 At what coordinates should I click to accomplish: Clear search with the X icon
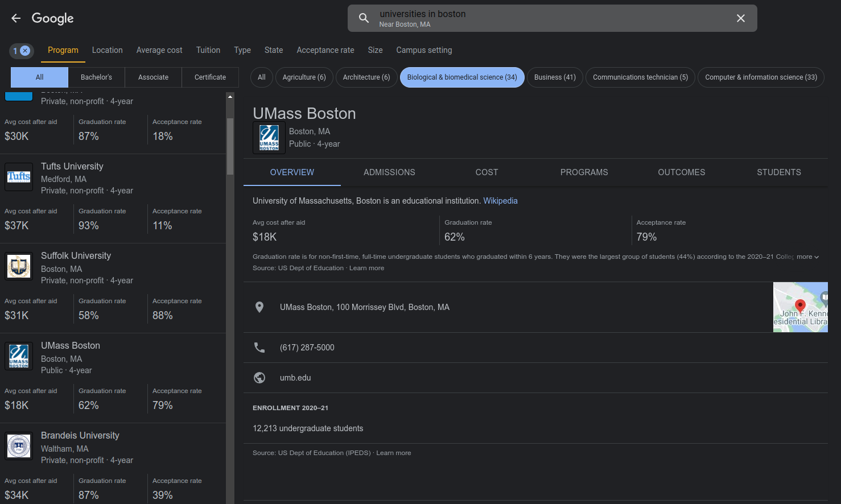[741, 18]
